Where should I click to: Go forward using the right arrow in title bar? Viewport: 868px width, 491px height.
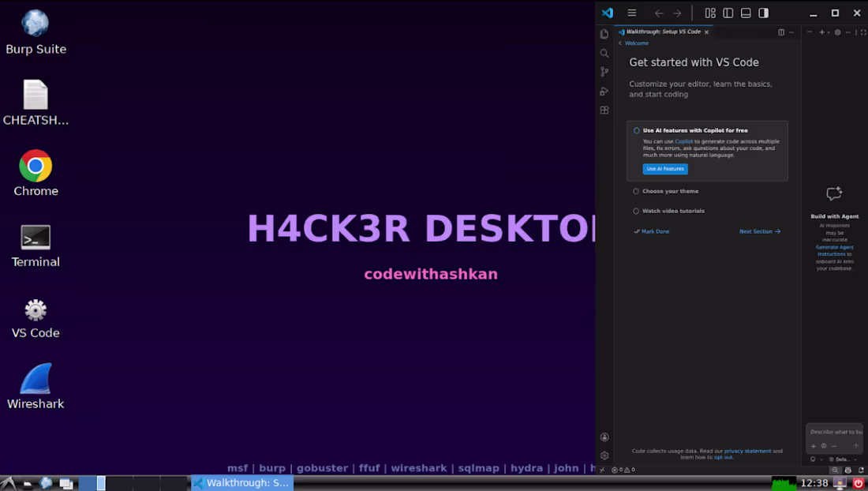pos(677,13)
